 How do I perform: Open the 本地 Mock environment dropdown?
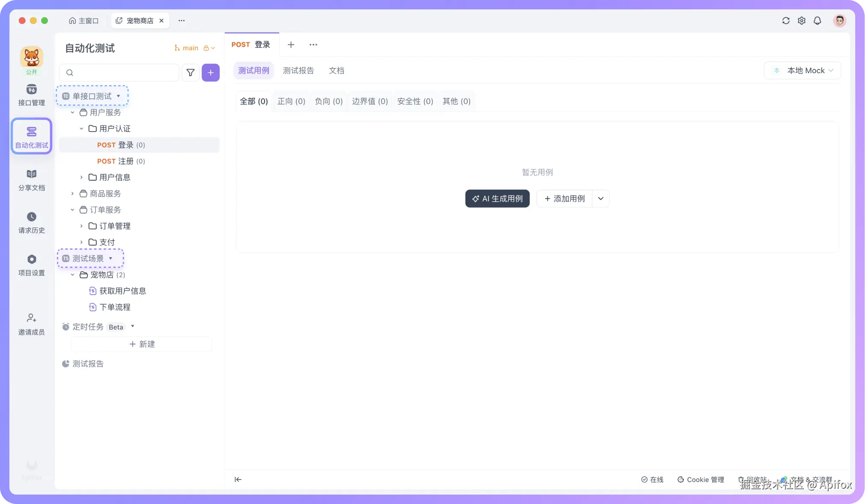click(803, 71)
